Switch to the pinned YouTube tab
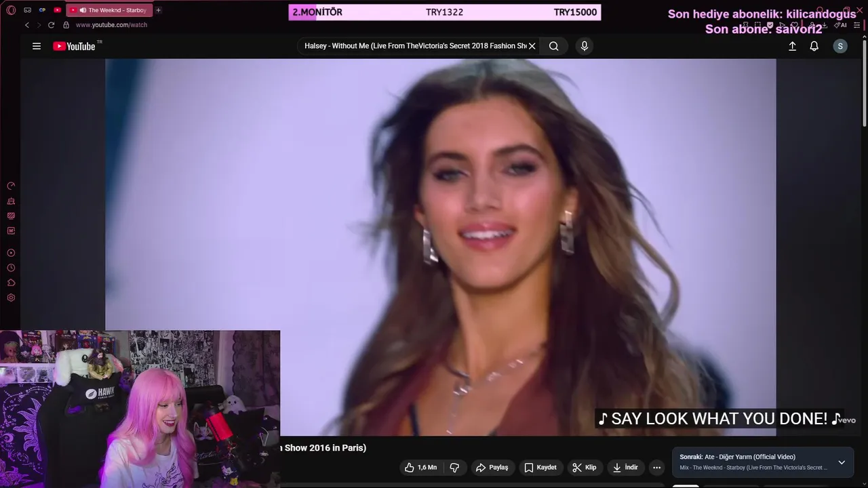The width and height of the screenshot is (868, 488). point(57,10)
